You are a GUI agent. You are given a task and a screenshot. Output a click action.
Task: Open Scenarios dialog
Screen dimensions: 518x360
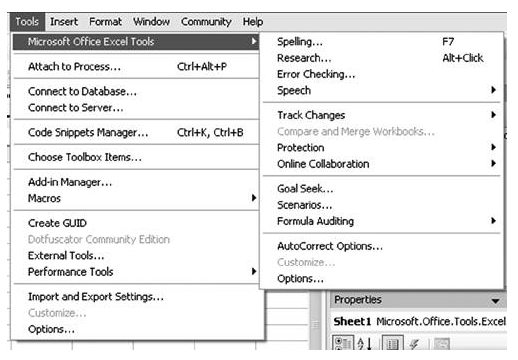[x=382, y=205]
